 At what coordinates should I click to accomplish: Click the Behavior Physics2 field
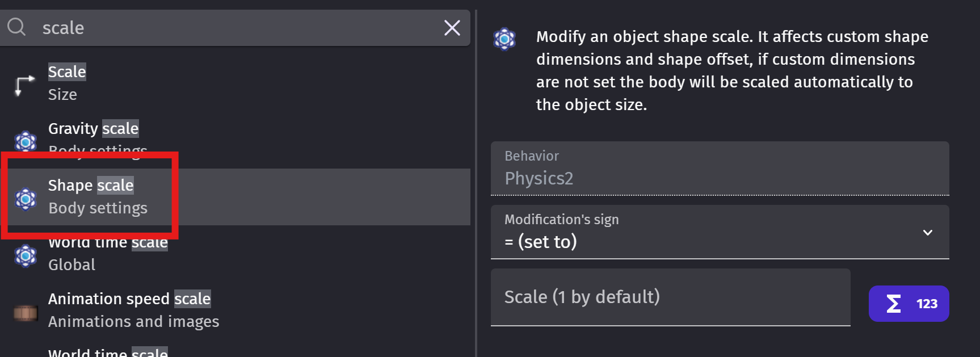(x=719, y=169)
